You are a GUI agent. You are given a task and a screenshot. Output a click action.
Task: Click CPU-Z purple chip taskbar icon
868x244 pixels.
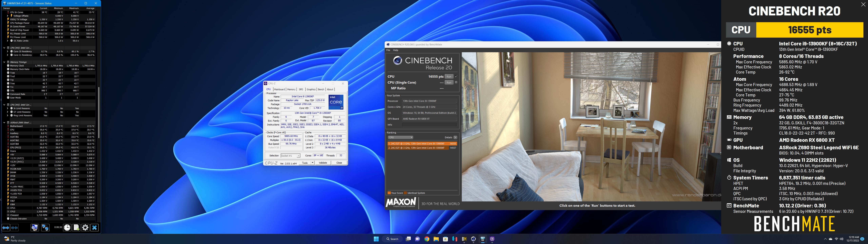[x=492, y=239]
